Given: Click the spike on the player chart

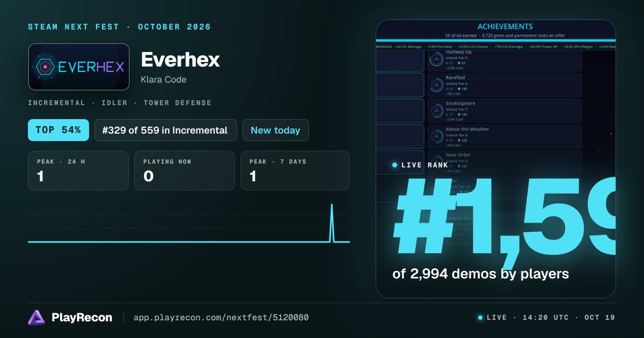Looking at the screenshot, I should tap(332, 222).
